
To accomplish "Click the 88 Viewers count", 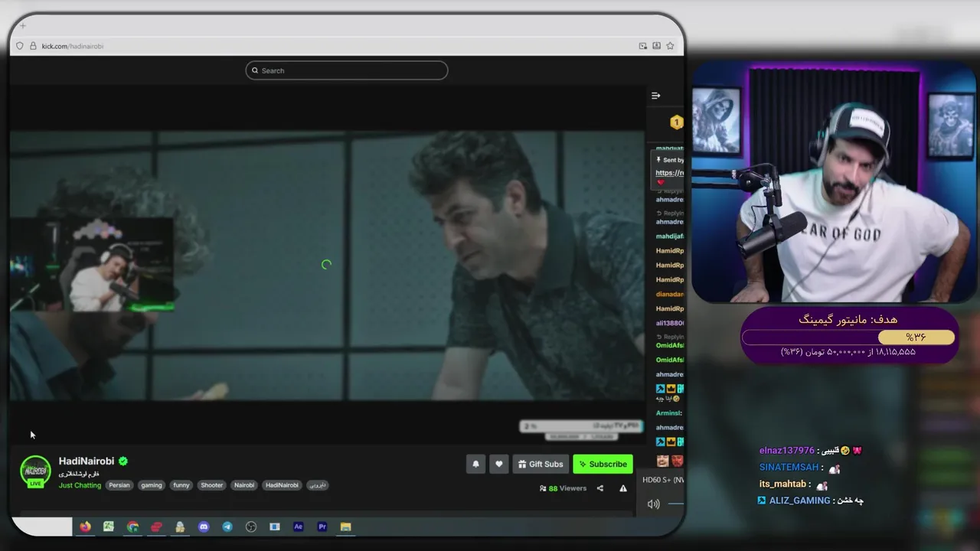I will (x=563, y=488).
